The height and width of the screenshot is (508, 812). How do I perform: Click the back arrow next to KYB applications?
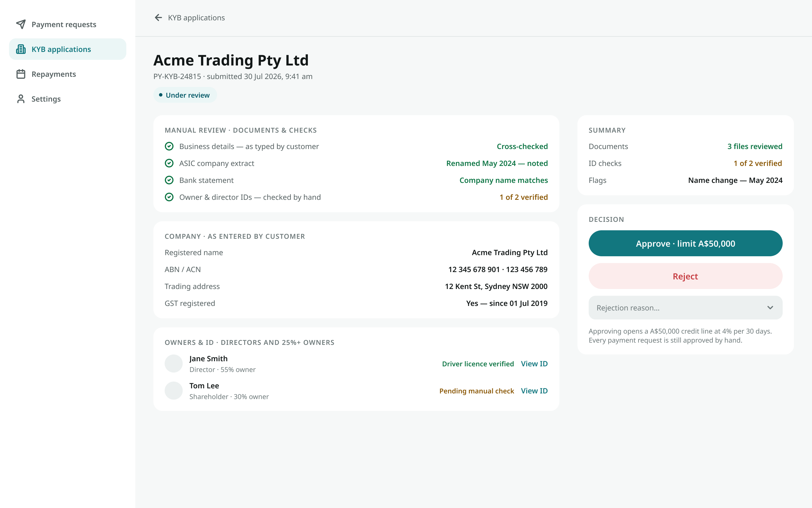click(158, 17)
